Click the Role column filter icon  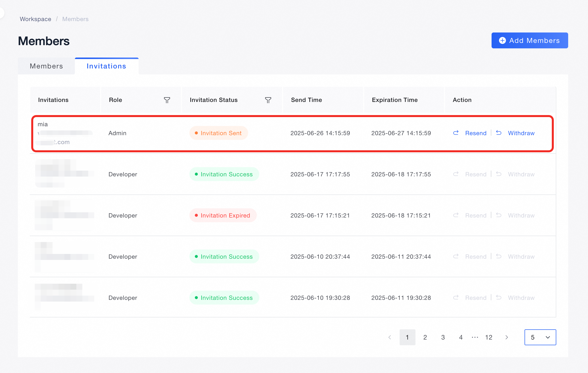[x=167, y=100]
